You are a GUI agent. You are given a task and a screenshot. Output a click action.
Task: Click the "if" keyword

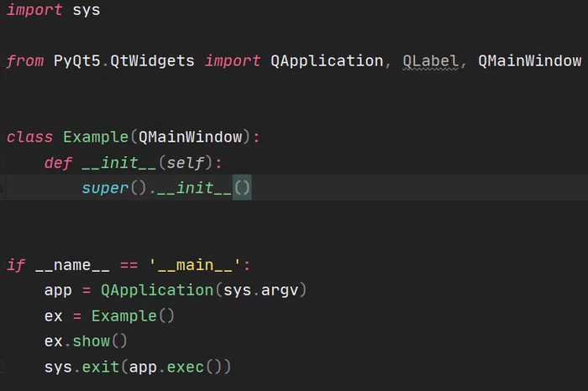point(16,265)
